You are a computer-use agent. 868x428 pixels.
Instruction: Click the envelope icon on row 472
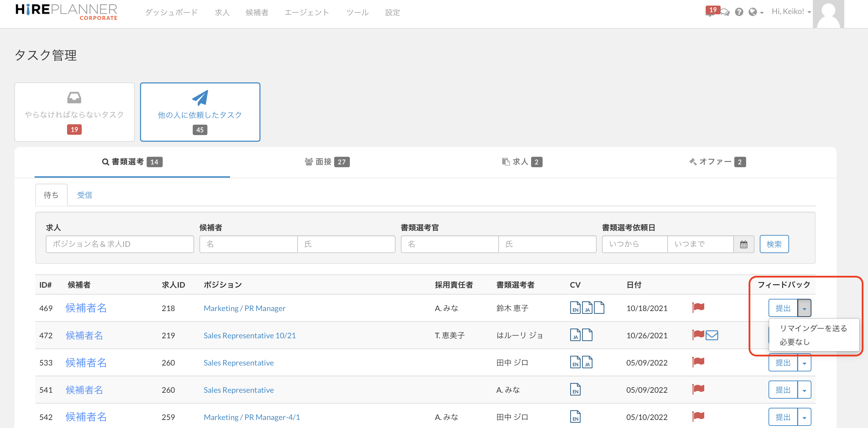pyautogui.click(x=712, y=335)
